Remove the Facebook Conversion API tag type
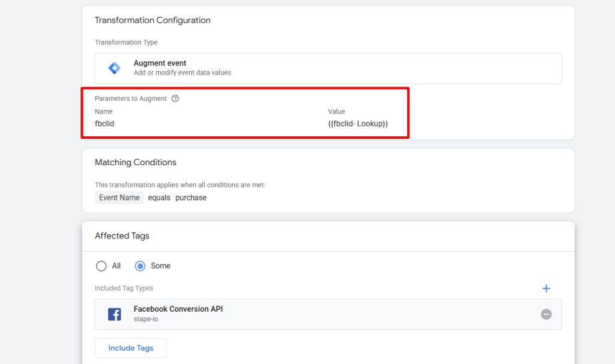This screenshot has height=364, width=615. coord(546,314)
